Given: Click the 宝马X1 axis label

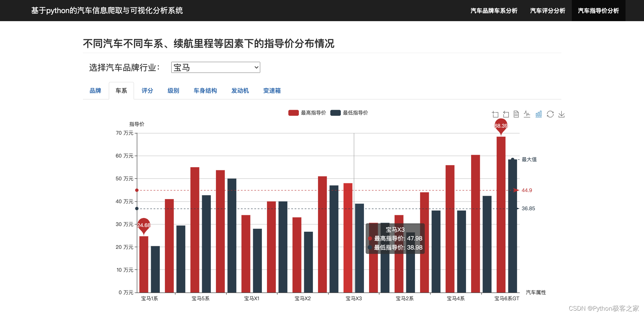Looking at the screenshot, I should 251,299.
